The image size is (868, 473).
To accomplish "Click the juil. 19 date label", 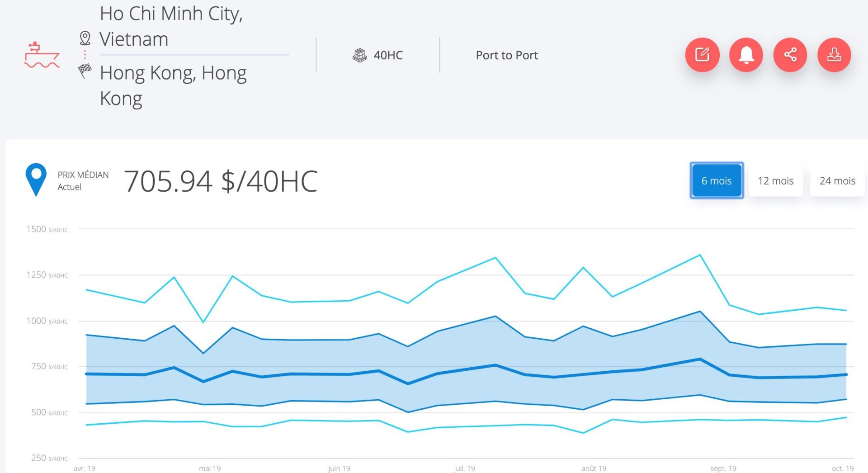I will tap(464, 468).
